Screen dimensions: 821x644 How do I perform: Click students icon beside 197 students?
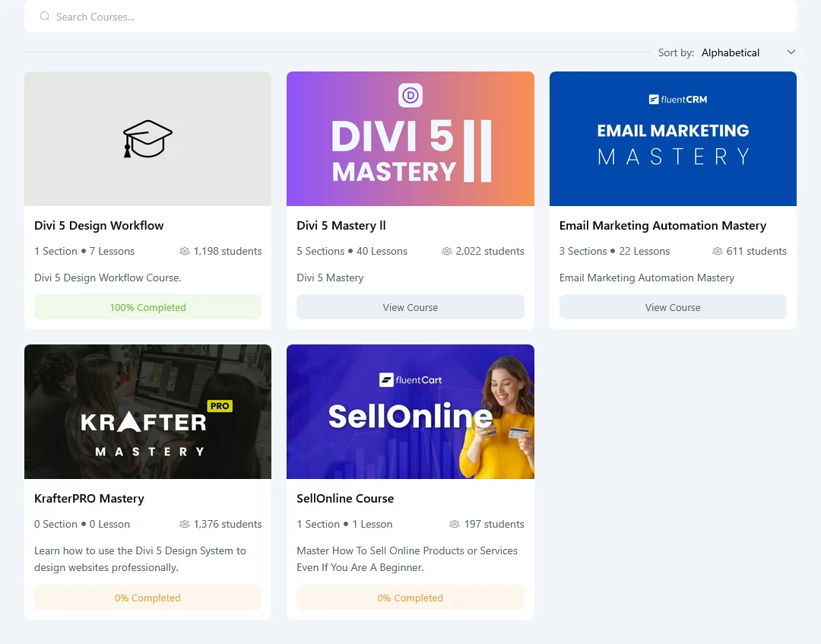pos(455,524)
